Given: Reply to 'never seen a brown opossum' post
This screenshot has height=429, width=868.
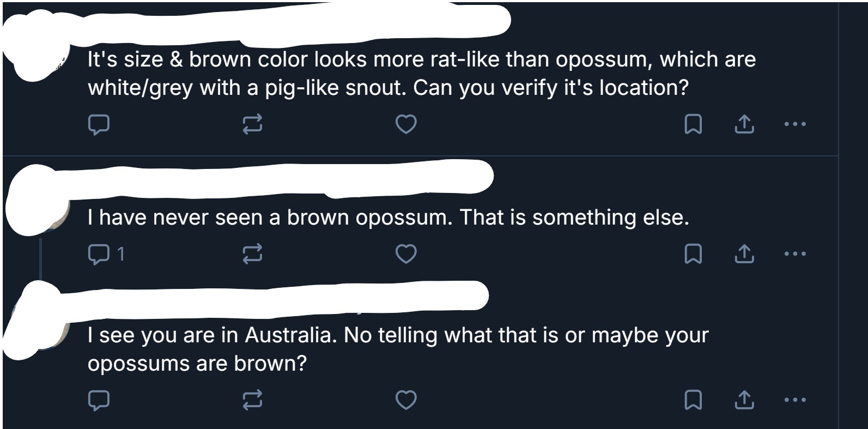Looking at the screenshot, I should pos(99,253).
